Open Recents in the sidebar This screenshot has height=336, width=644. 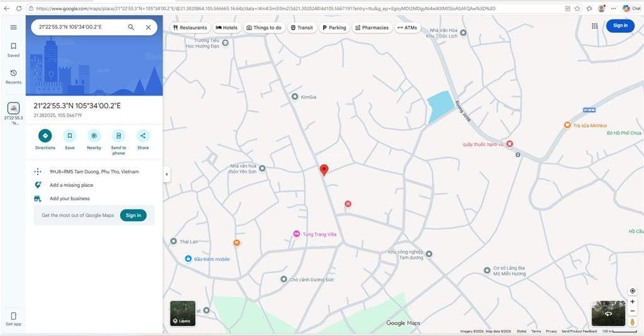point(14,77)
